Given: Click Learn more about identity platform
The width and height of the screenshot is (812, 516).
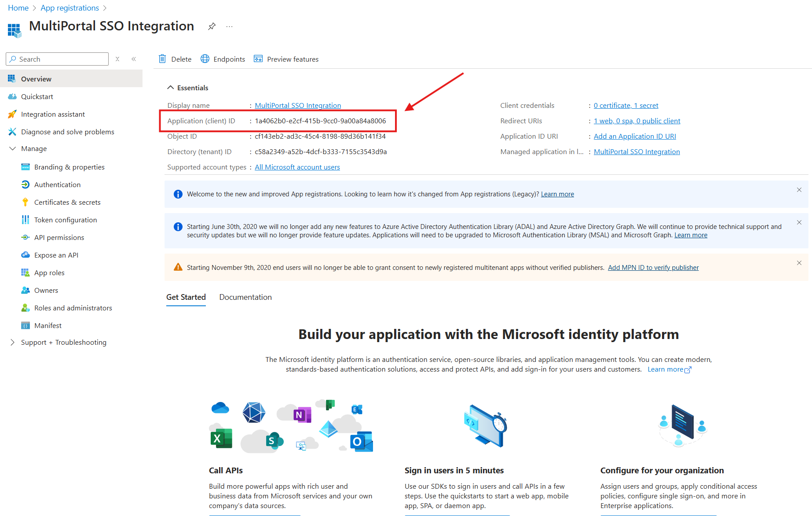Looking at the screenshot, I should 669,369.
